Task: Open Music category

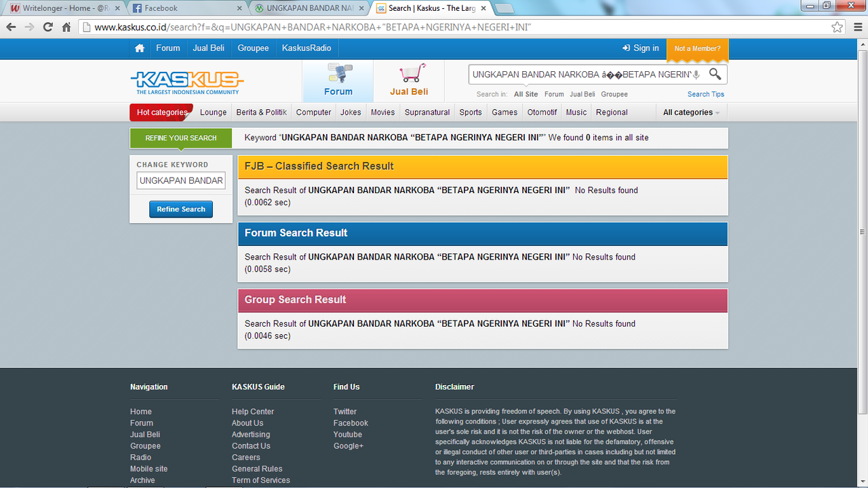Action: point(576,113)
